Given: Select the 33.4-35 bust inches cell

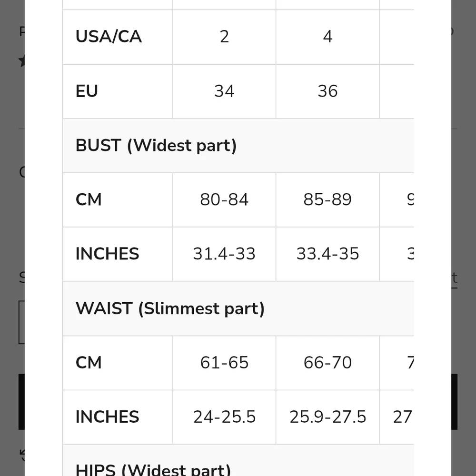Looking at the screenshot, I should click(327, 254).
